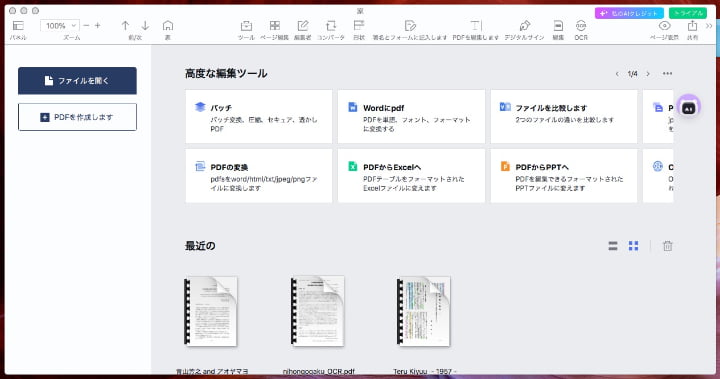
Task: Open the page edit grid icon
Action: (x=275, y=26)
